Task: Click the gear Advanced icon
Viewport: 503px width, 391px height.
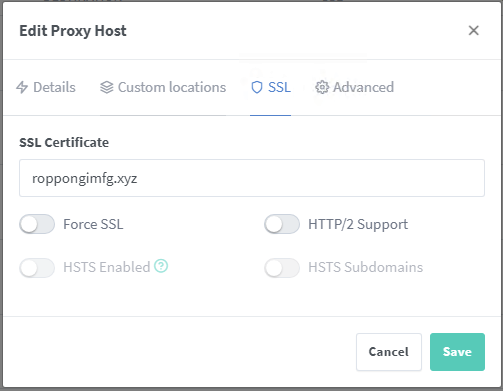Action: [322, 87]
